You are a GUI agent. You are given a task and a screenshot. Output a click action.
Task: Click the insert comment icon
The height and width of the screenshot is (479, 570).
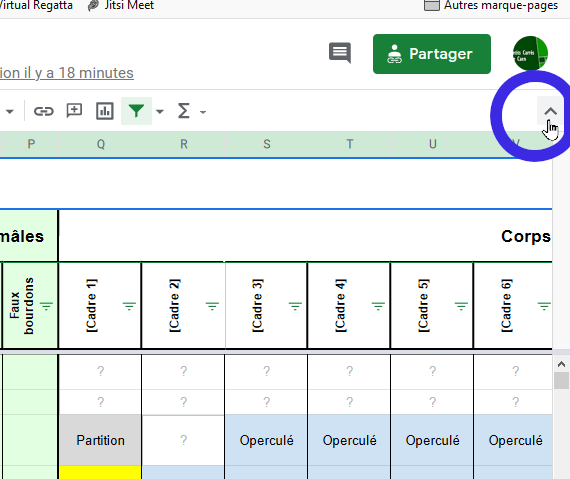pyautogui.click(x=74, y=111)
